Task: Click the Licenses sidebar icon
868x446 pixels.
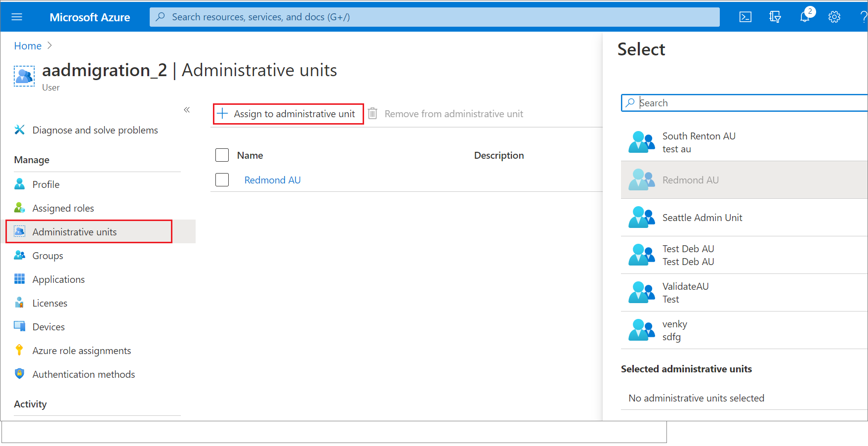Action: pyautogui.click(x=20, y=303)
